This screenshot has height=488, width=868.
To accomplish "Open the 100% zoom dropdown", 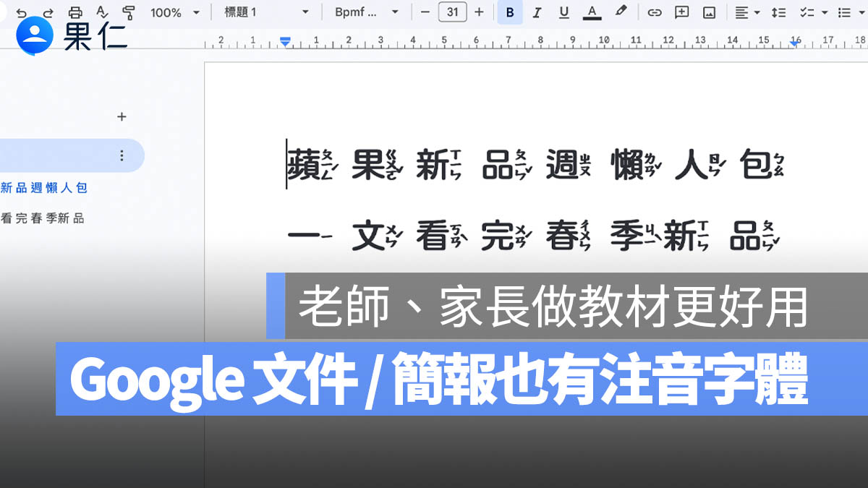I will [175, 12].
